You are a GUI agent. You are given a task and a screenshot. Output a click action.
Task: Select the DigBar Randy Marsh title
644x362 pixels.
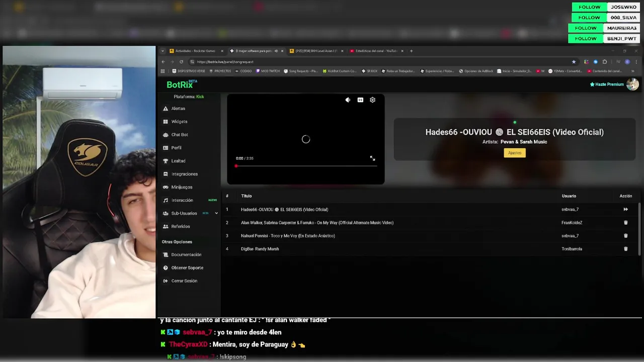point(260,249)
